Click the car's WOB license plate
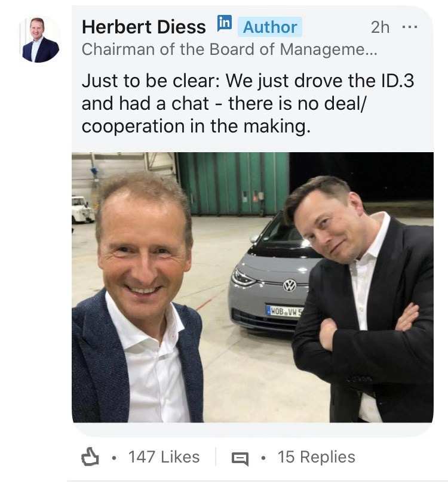 [x=284, y=310]
